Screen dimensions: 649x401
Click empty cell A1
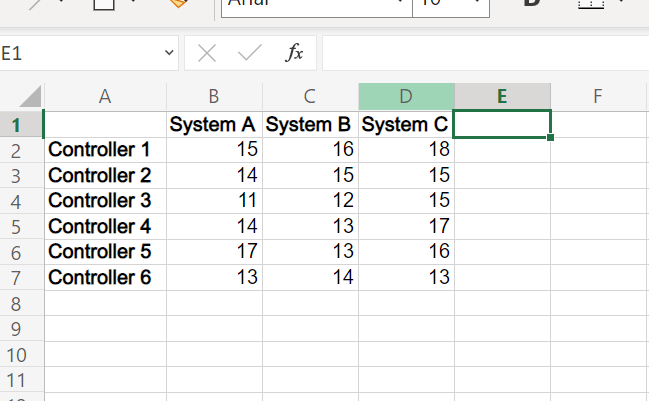(106, 124)
